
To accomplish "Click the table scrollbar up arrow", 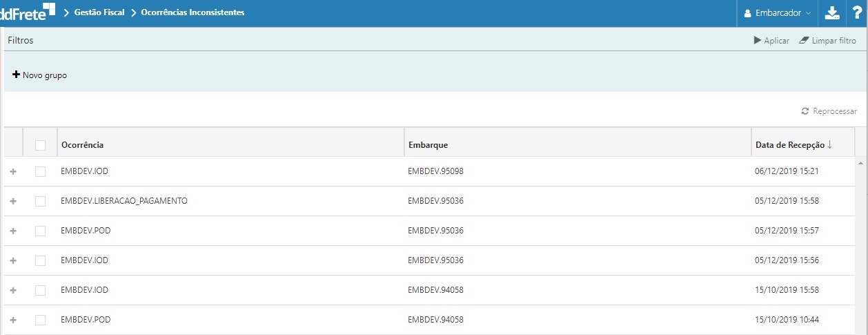I will pyautogui.click(x=860, y=163).
